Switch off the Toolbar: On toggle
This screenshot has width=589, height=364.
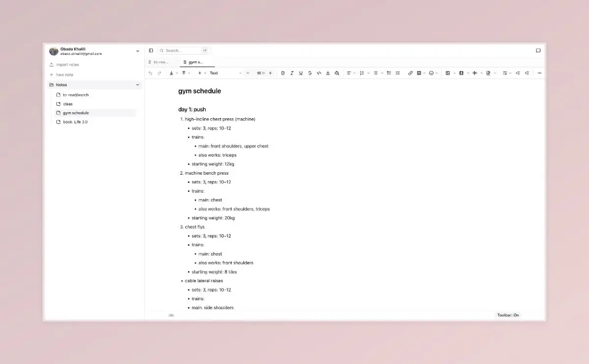click(x=508, y=315)
